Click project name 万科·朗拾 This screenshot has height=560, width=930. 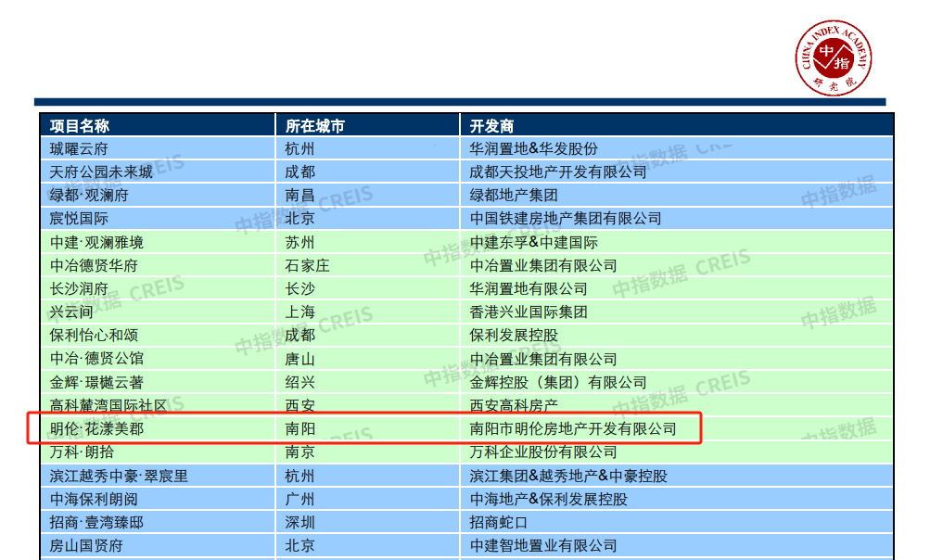[x=82, y=452]
